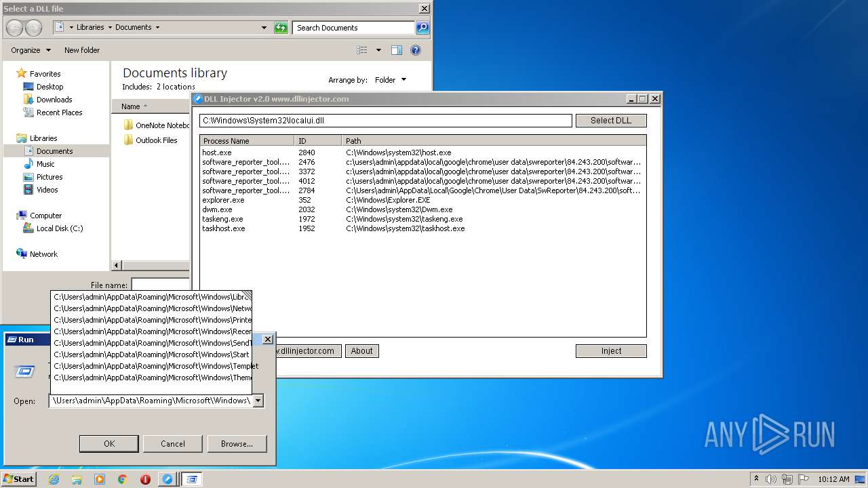Launch Windows Media Player from taskbar
868x488 pixels.
100,479
